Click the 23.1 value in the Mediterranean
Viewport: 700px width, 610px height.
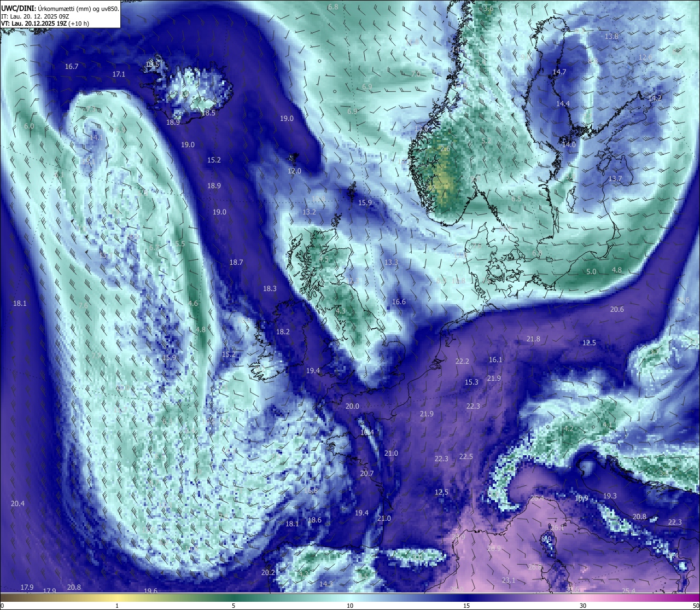tap(509, 580)
